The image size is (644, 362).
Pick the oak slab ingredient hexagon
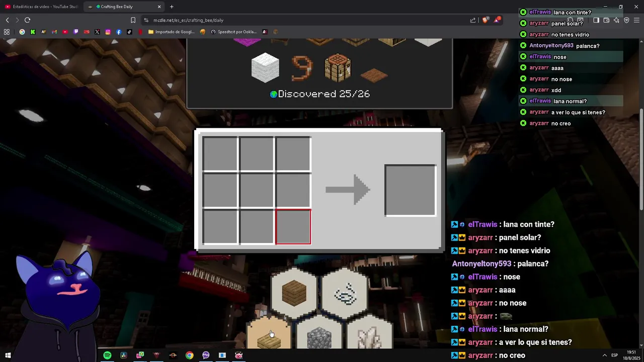pos(269,332)
